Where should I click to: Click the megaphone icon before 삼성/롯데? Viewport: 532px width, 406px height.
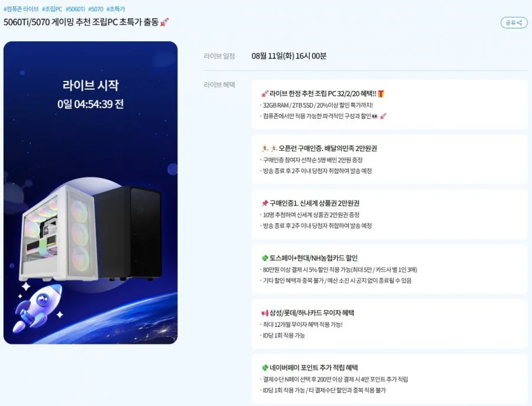(265, 313)
